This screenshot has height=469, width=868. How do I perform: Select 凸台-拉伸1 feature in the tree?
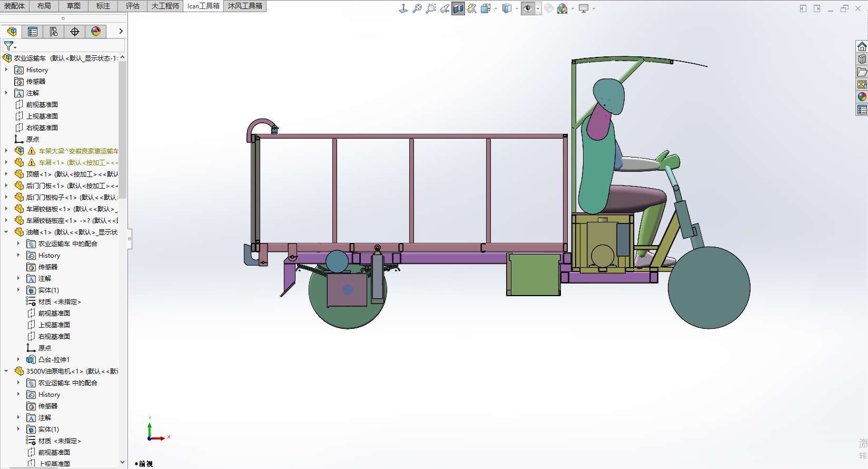point(54,359)
